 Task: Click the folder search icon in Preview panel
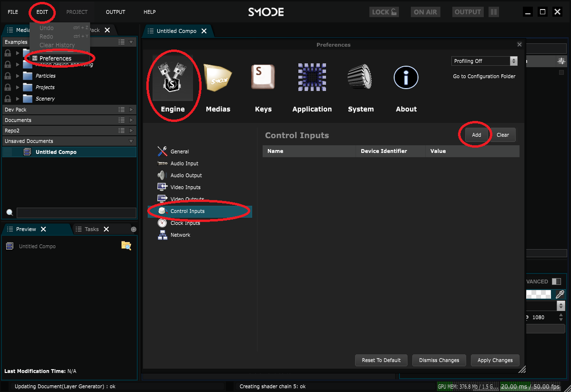pos(126,246)
